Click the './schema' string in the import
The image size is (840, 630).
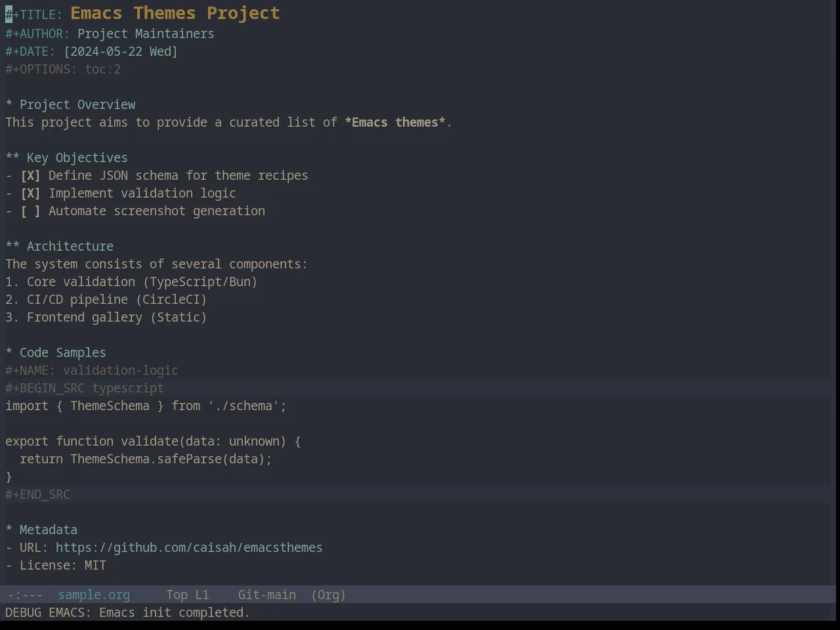[x=243, y=406]
